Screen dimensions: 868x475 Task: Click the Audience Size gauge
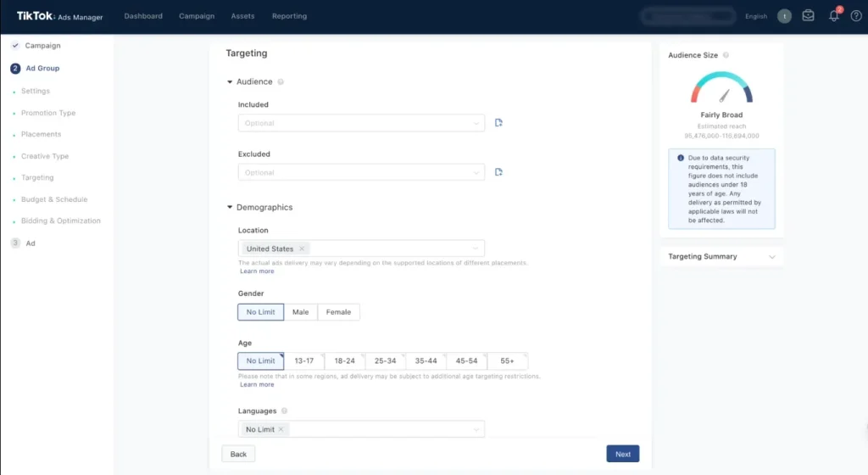pos(721,87)
